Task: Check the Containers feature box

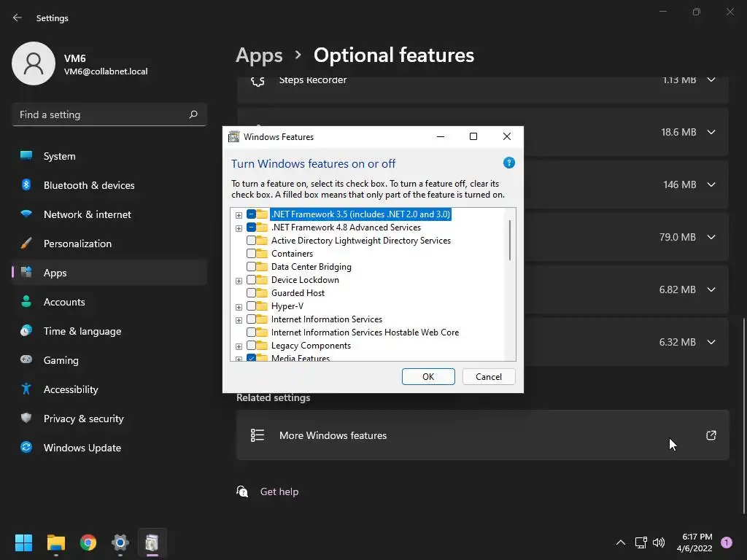Action: coord(251,254)
